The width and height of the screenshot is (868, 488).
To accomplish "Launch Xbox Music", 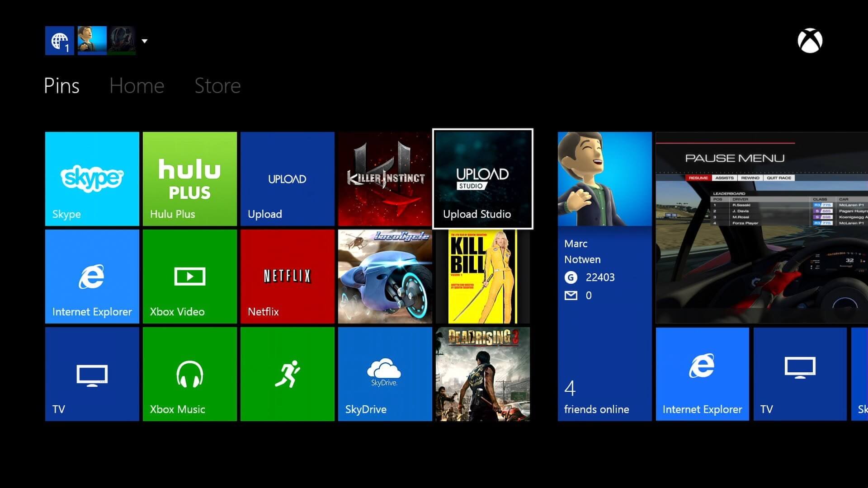I will [x=189, y=374].
